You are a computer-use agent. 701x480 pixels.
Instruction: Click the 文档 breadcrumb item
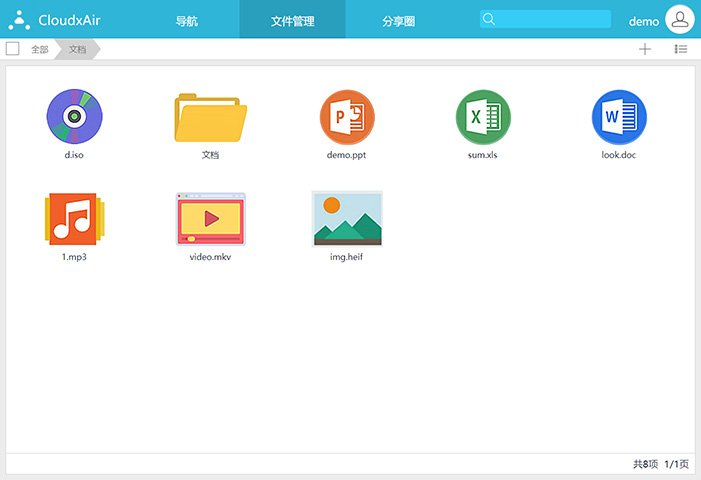78,49
